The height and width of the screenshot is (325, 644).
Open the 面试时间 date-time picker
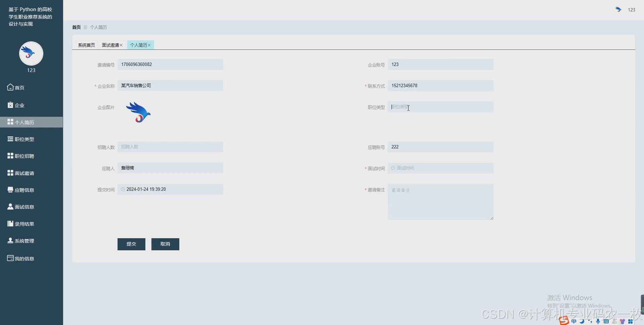tap(441, 168)
